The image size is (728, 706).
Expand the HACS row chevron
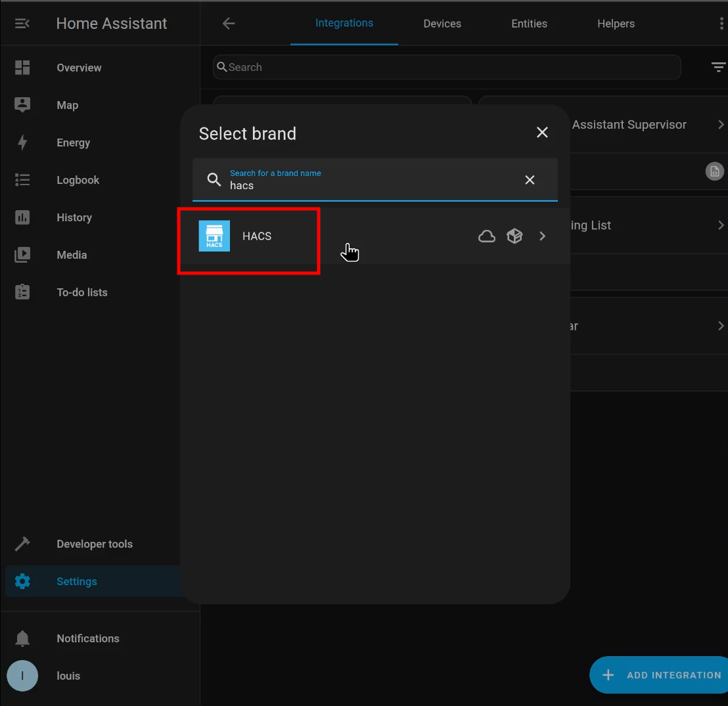[x=542, y=236]
